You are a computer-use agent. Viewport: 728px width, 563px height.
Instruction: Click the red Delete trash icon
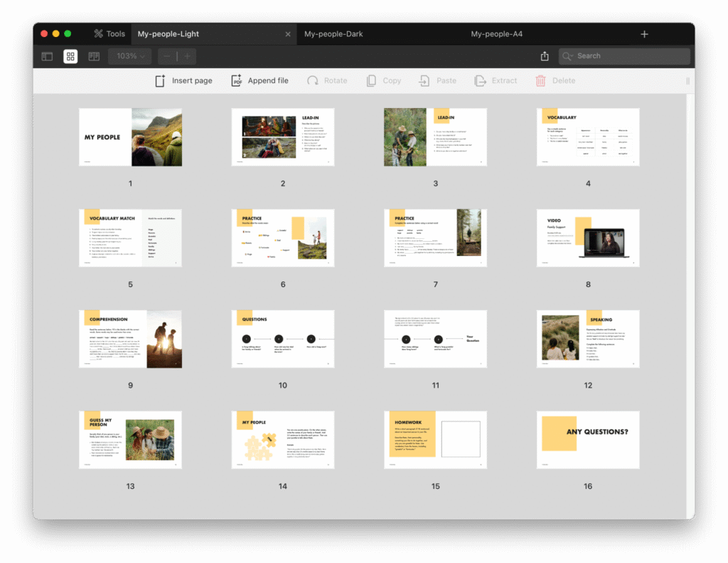tap(541, 81)
